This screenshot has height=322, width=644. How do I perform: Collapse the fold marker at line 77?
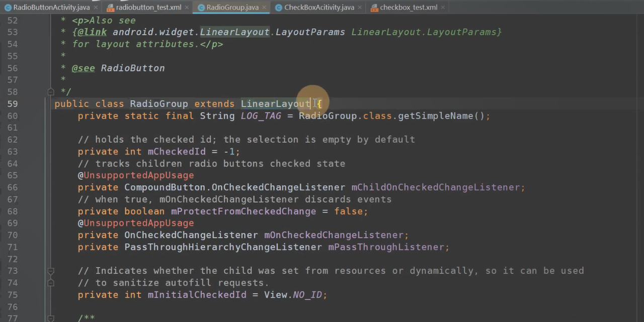point(50,318)
